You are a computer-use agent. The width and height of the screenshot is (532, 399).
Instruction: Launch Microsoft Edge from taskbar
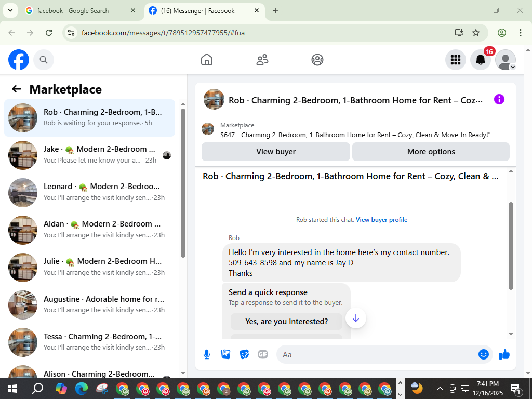82,389
